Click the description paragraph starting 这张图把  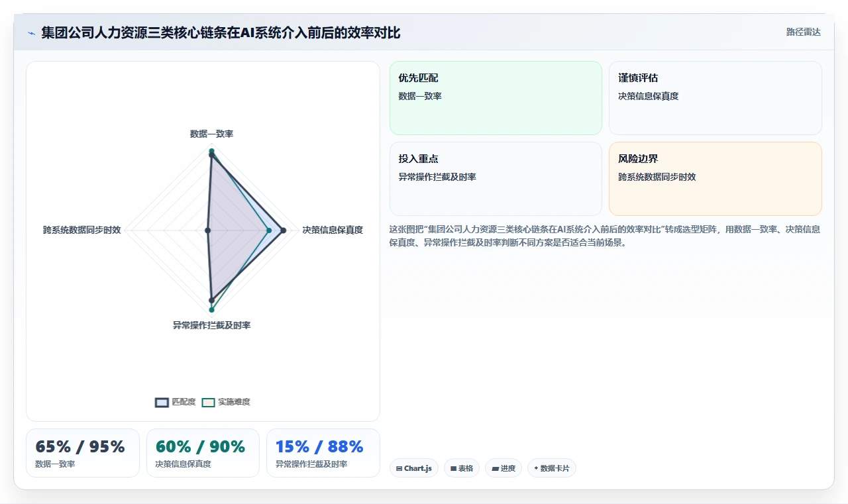605,236
